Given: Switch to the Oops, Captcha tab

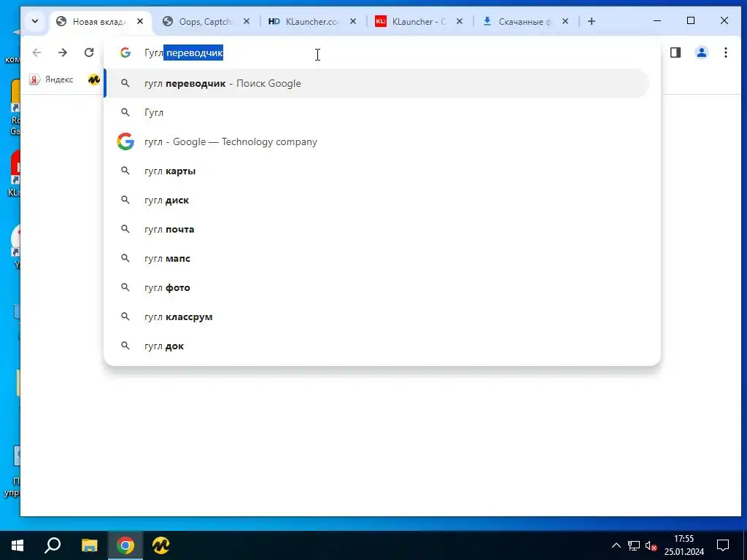Looking at the screenshot, I should click(x=206, y=21).
